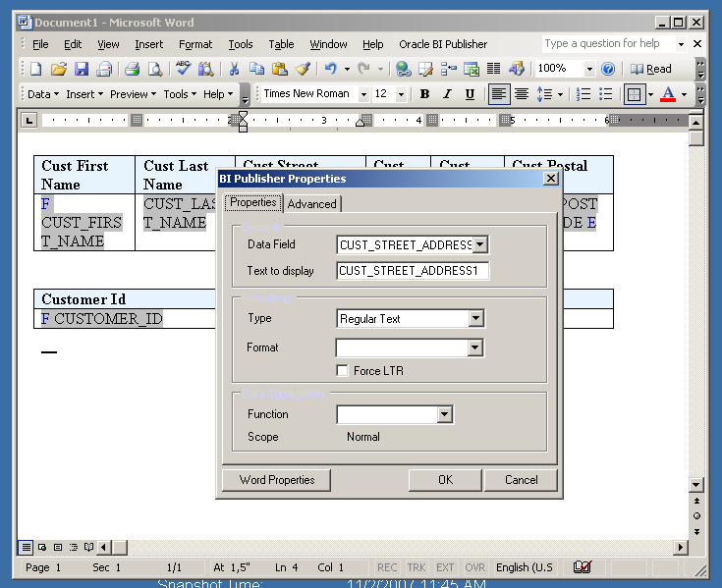The width and height of the screenshot is (722, 588).
Task: Open the Format menu
Action: coord(195,44)
